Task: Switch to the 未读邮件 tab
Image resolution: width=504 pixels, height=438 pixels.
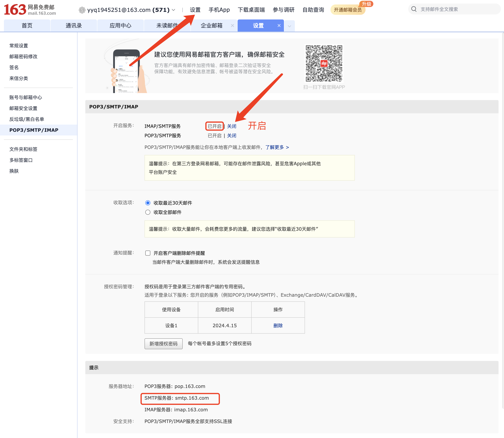Action: click(167, 26)
